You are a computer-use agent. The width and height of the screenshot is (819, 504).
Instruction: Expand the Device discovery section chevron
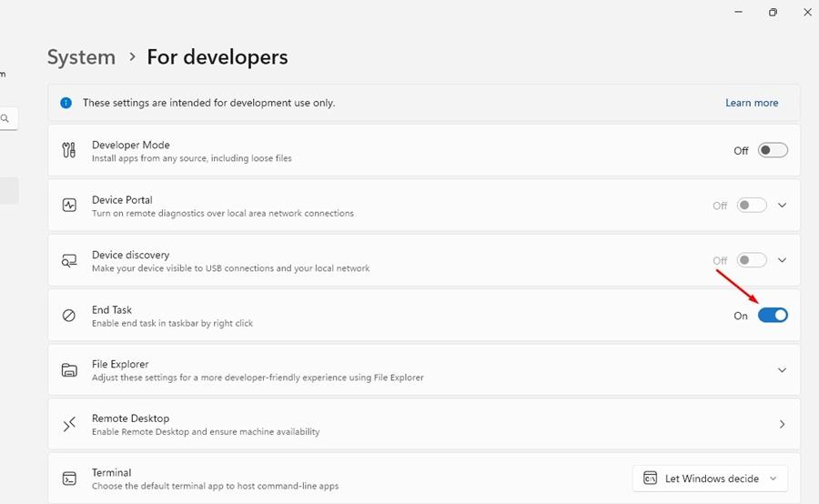782,260
